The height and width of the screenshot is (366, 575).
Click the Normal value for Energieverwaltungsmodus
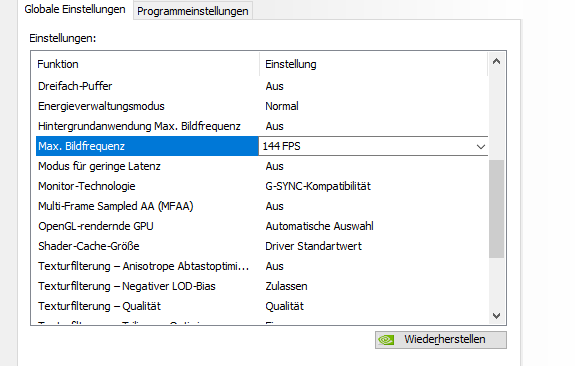click(282, 106)
